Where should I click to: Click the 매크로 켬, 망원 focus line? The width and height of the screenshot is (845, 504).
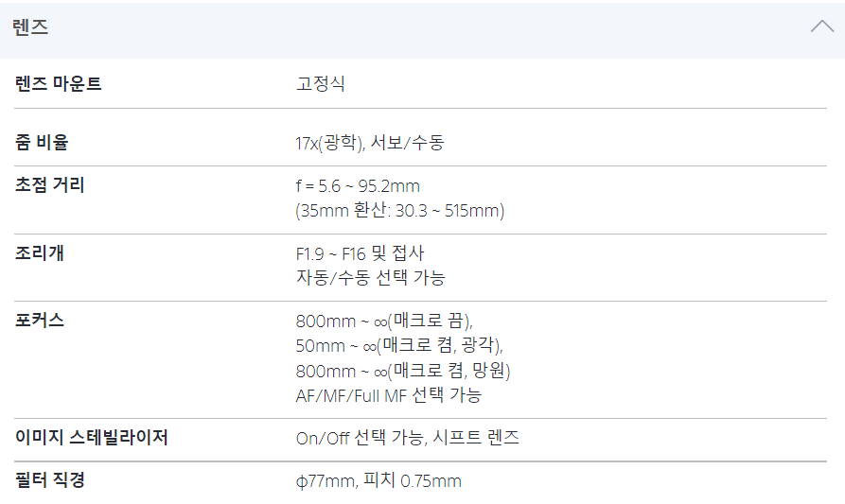tap(403, 371)
